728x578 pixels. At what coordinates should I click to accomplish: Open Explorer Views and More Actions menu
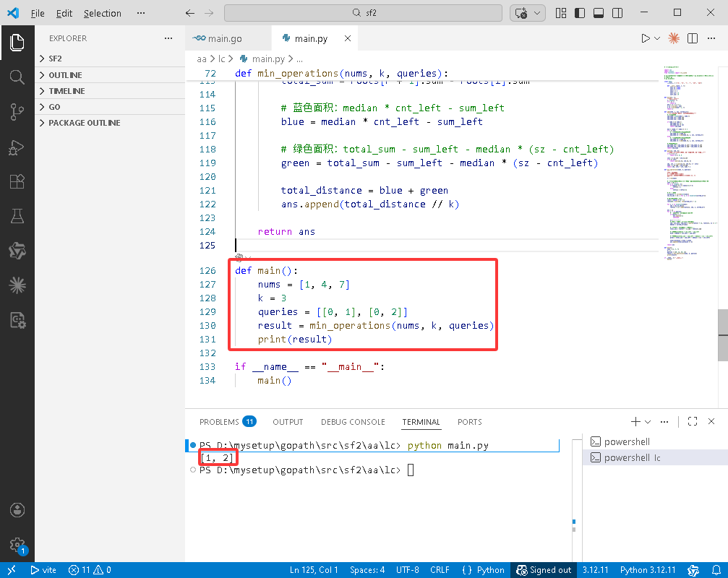click(x=168, y=38)
